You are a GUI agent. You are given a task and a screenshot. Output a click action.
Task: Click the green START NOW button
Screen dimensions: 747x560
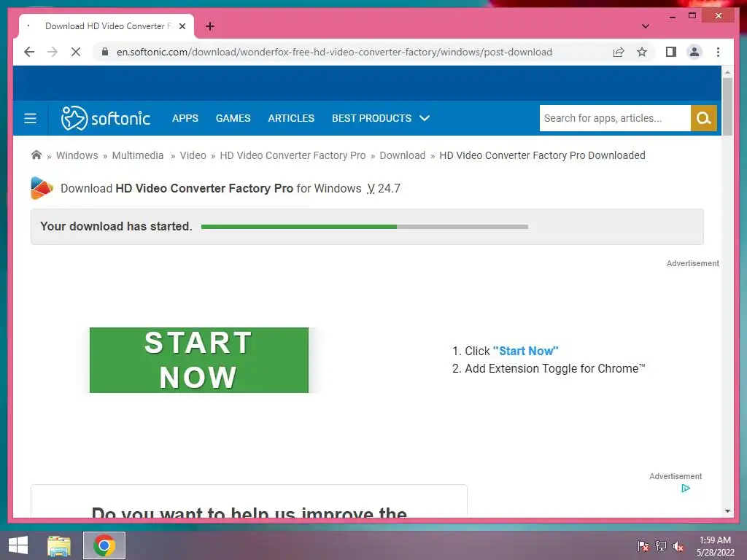tap(199, 360)
